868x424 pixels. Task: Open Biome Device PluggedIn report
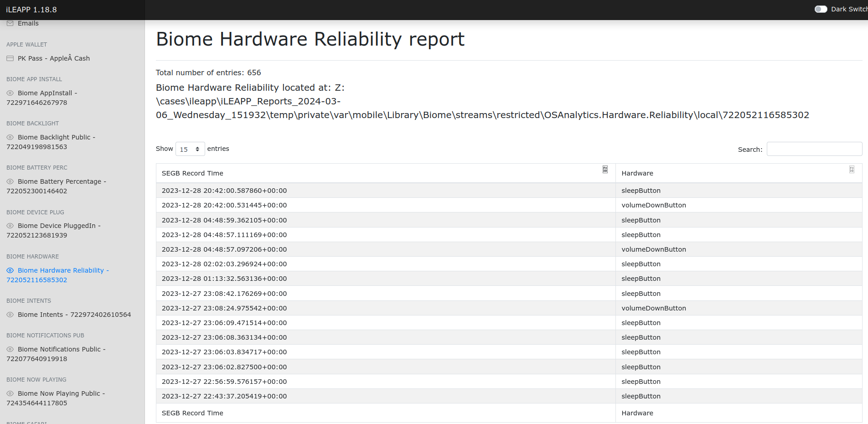[53, 230]
